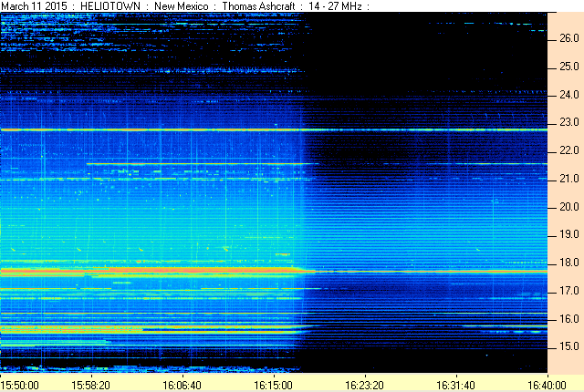The image size is (584, 392).
Task: Click the 16:40:00 time axis label
Action: pyautogui.click(x=547, y=385)
